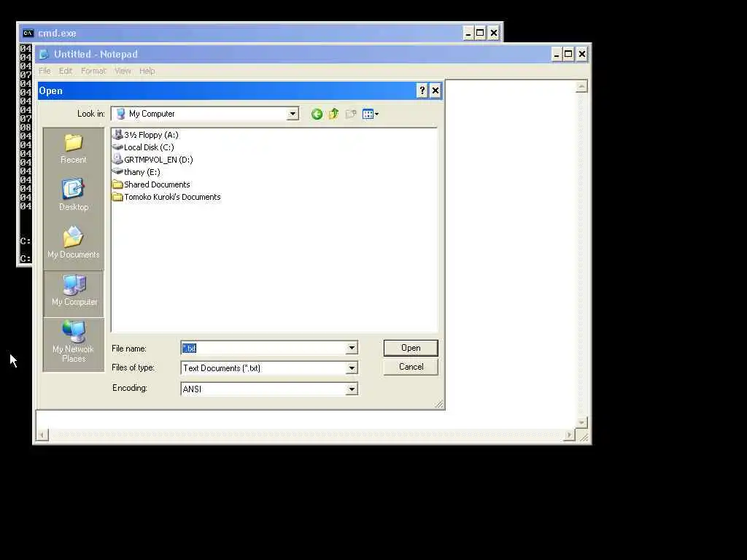747x560 pixels.
Task: Click the Create New Folder icon
Action: 351,114
